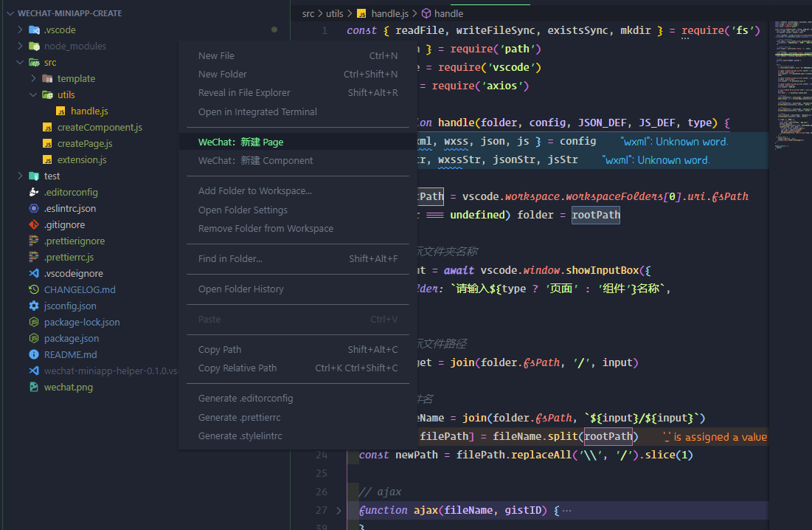
Task: Click the git icon beside .gitignore
Action: [x=34, y=225]
